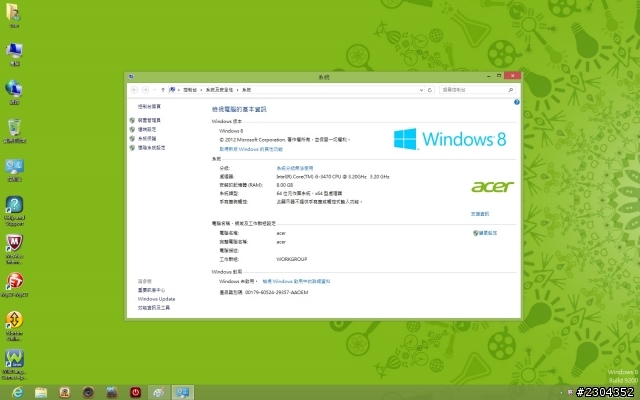Refresh the System page with the refresh icon

click(430, 90)
